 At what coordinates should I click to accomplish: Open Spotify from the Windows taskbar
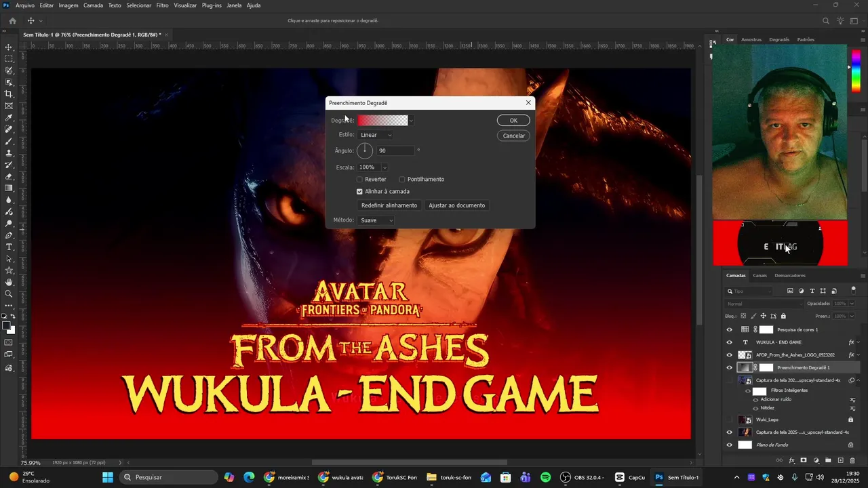[546, 477]
